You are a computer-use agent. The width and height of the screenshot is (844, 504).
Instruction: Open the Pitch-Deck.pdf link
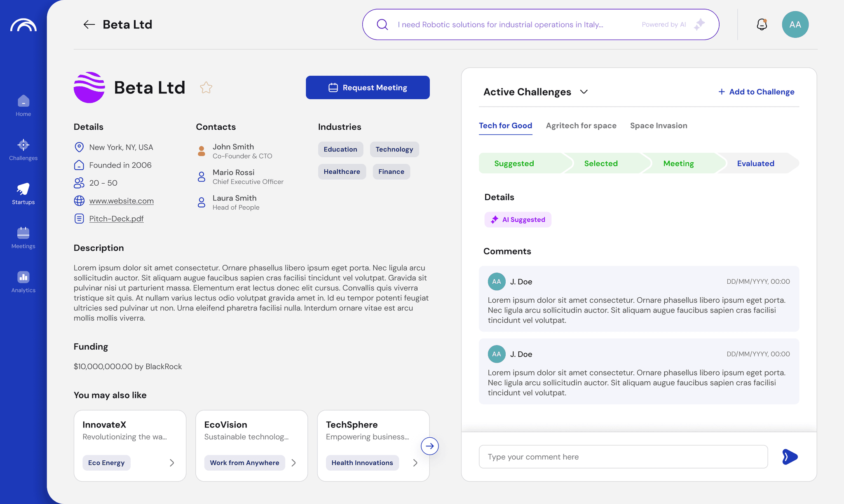click(116, 219)
